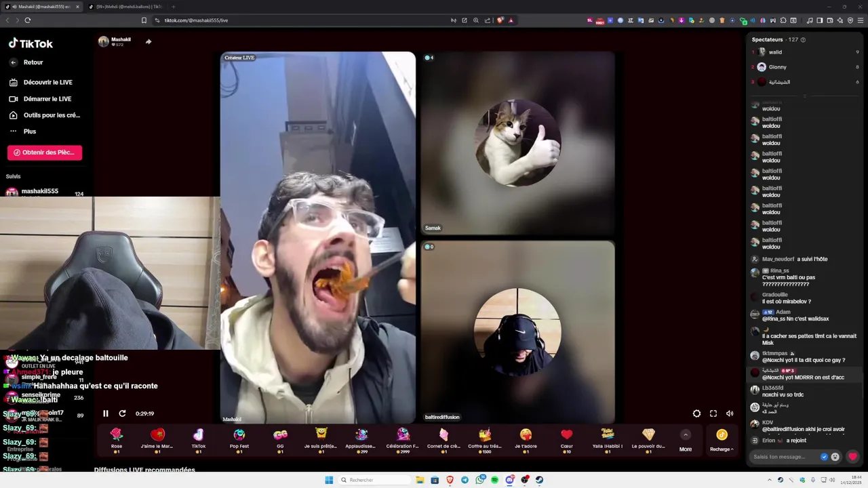Open Telegram from the taskbar

[x=465, y=480]
